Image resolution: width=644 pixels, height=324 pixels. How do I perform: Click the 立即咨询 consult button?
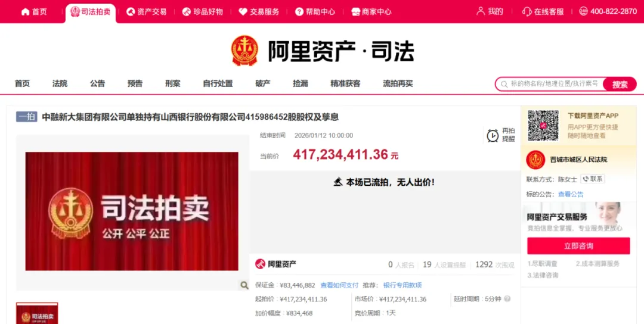pos(578,246)
